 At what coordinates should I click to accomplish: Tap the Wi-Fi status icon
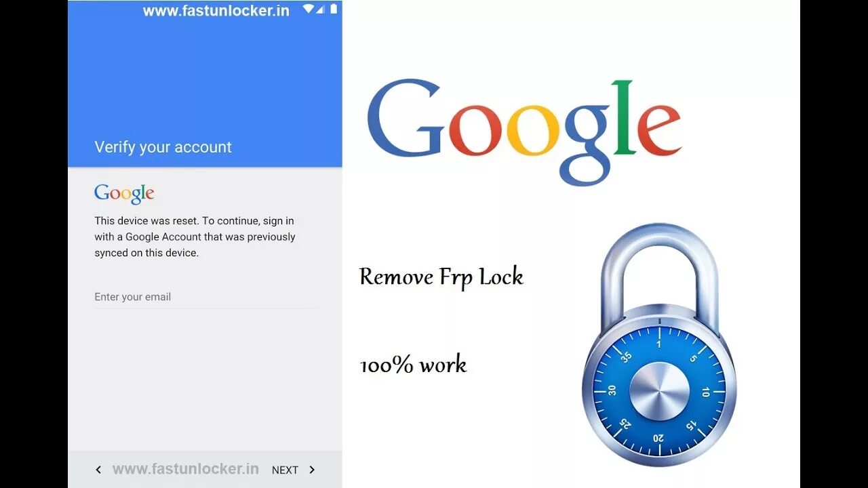coord(309,9)
